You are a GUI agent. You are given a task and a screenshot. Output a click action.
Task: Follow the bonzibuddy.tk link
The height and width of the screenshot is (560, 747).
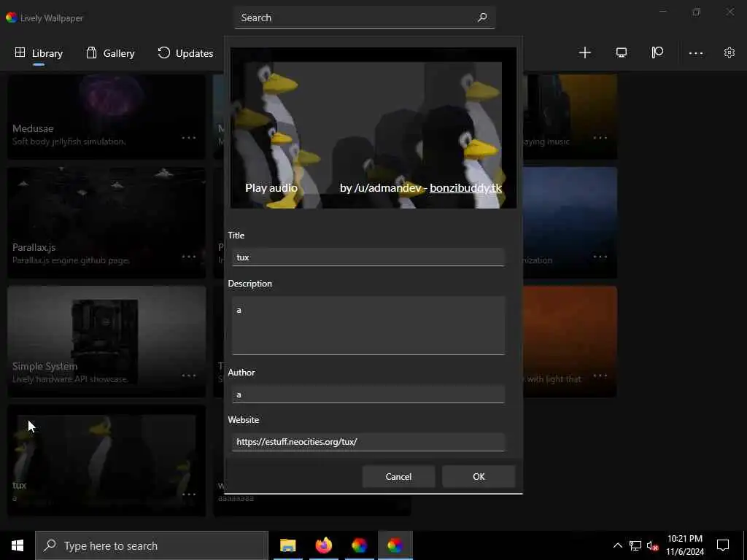pos(465,188)
